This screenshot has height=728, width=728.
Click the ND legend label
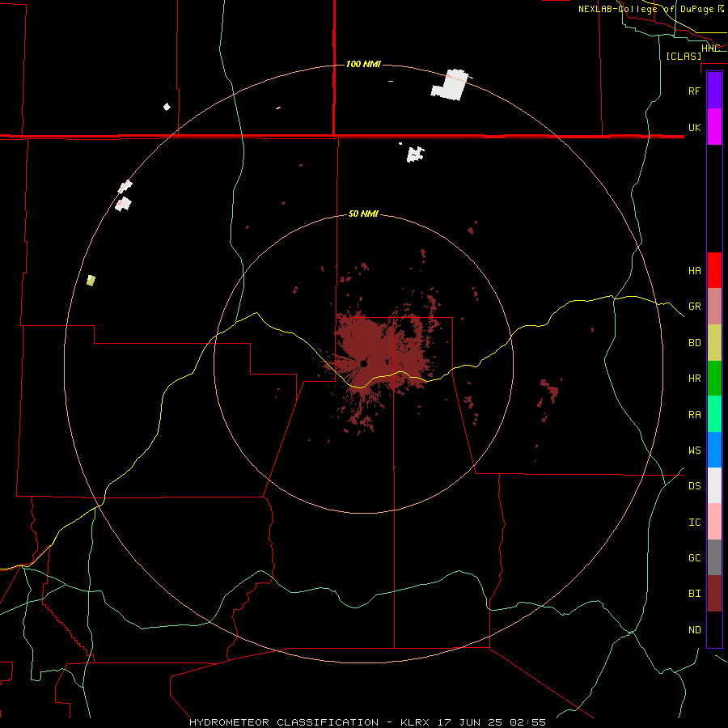tap(694, 630)
